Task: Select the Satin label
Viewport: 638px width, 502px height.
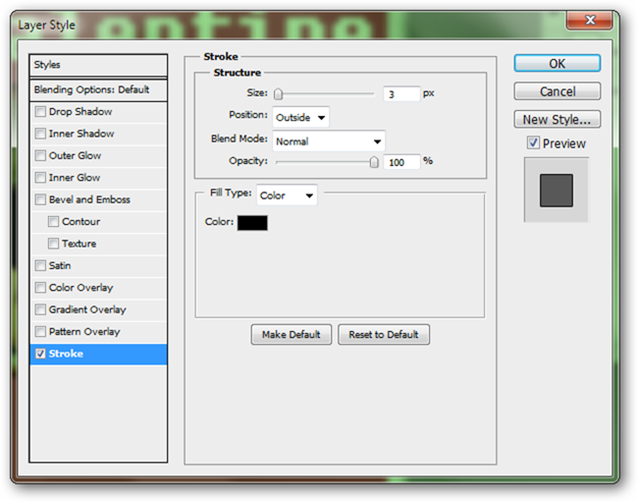Action: click(60, 265)
